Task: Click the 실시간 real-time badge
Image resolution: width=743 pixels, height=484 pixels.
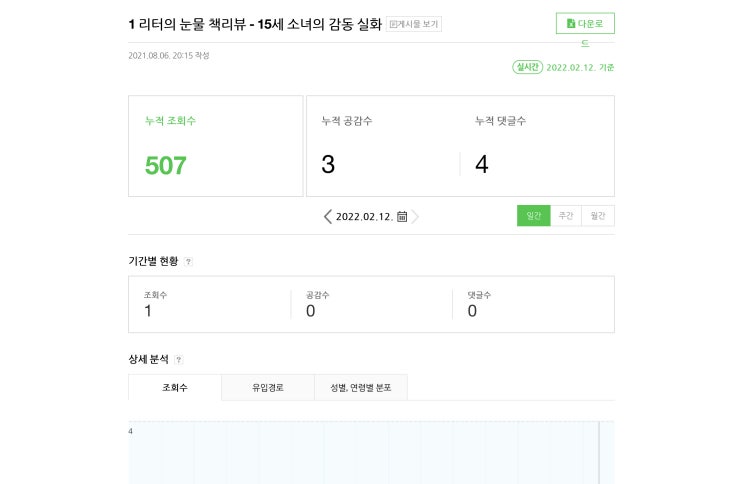Action: [526, 67]
